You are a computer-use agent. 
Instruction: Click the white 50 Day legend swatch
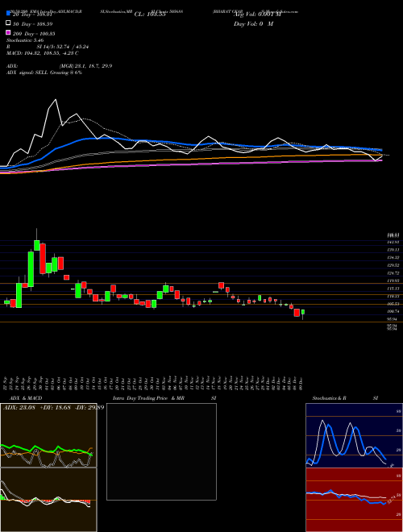(9, 23)
